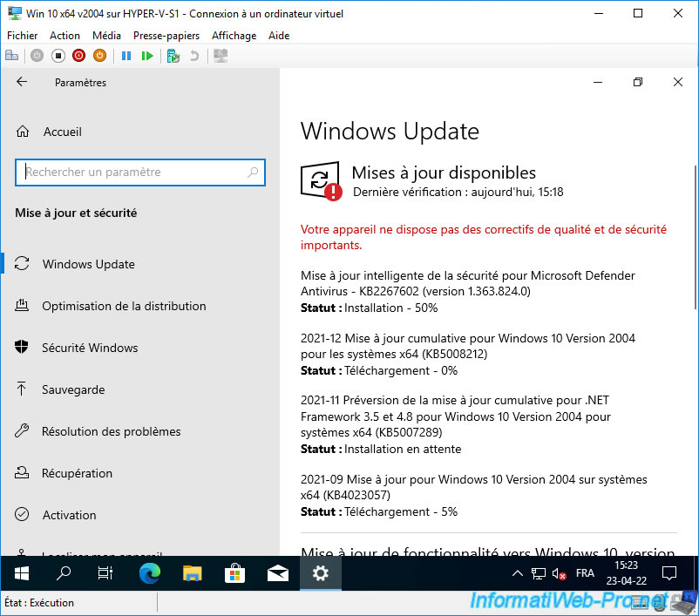Open the Aide menu
This screenshot has height=616, width=699.
pos(279,36)
